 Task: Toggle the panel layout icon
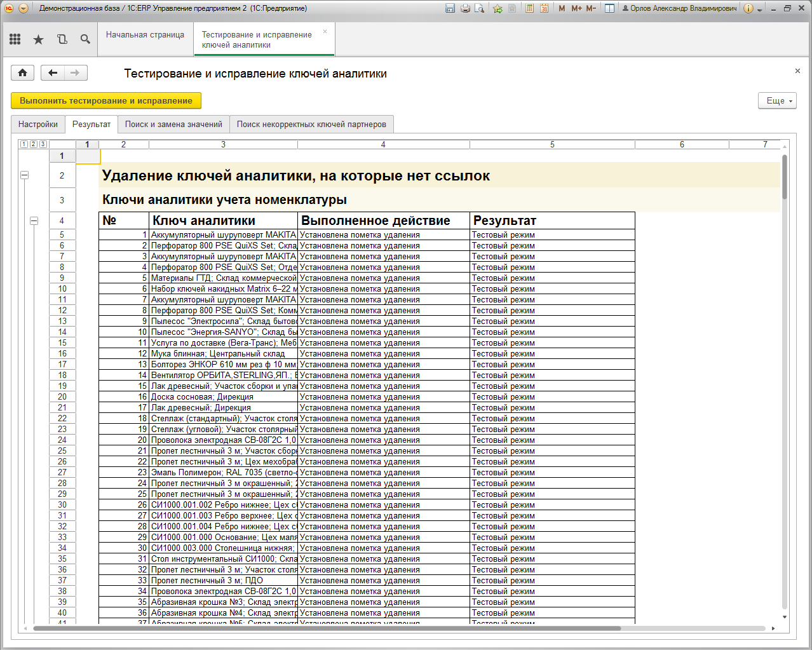point(609,8)
